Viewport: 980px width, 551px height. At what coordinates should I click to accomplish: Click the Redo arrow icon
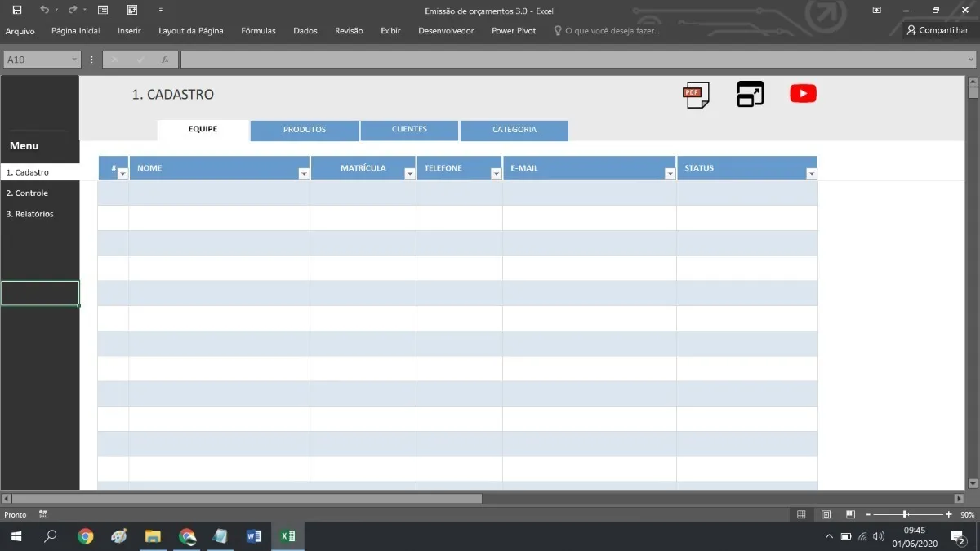click(73, 10)
